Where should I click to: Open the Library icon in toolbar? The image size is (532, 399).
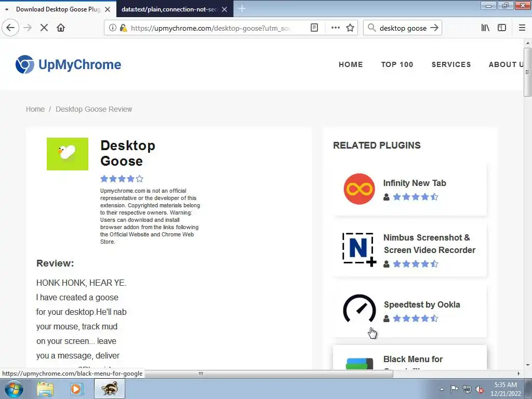tap(485, 28)
